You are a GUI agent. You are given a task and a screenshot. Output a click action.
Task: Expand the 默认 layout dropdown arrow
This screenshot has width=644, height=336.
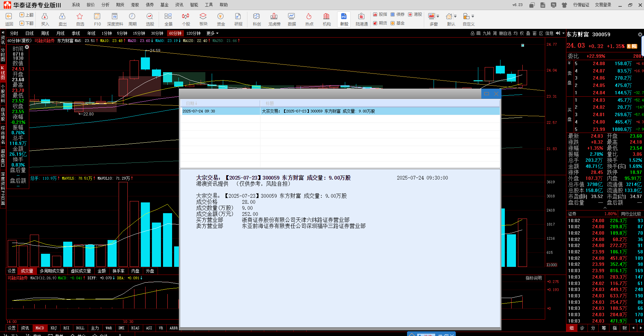point(455,16)
